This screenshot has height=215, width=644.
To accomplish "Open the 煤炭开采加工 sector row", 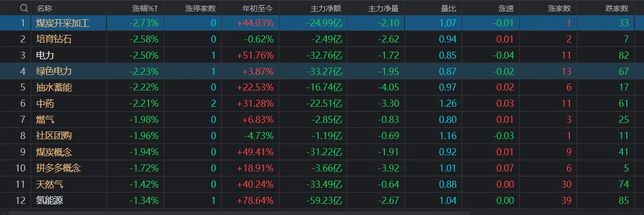I will [63, 23].
